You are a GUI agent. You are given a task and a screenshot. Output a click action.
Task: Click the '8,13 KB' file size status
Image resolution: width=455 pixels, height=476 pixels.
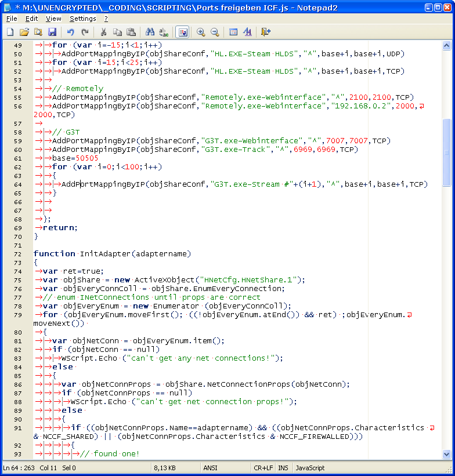point(165,468)
